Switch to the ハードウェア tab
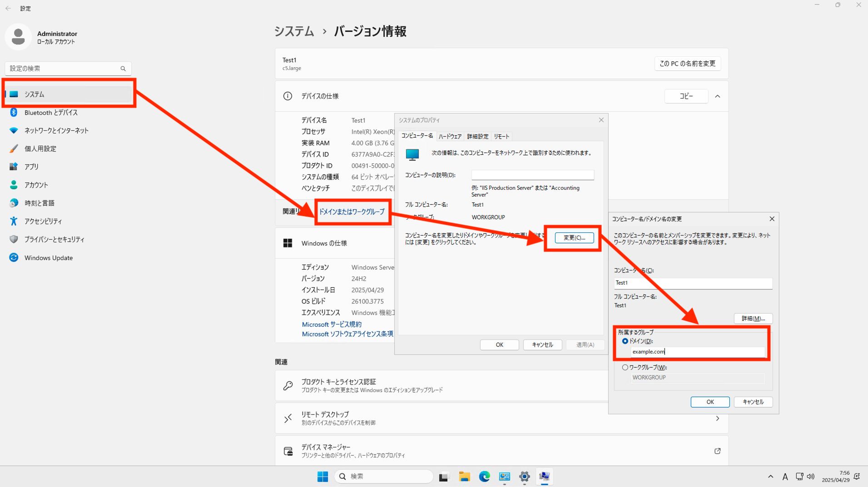This screenshot has width=868, height=487. pos(450,137)
